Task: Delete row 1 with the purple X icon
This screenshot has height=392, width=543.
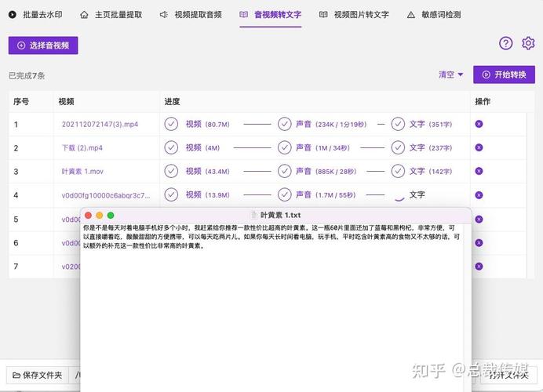Action: (x=479, y=124)
